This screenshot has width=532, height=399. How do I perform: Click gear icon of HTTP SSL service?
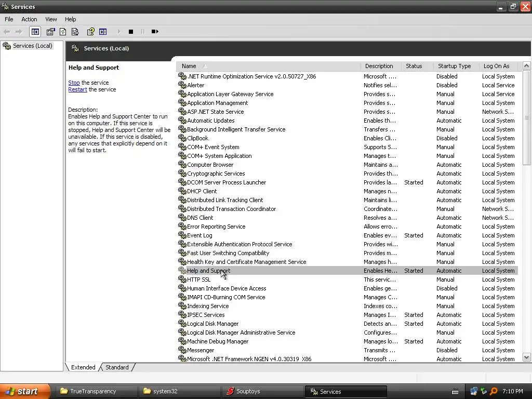(x=182, y=279)
